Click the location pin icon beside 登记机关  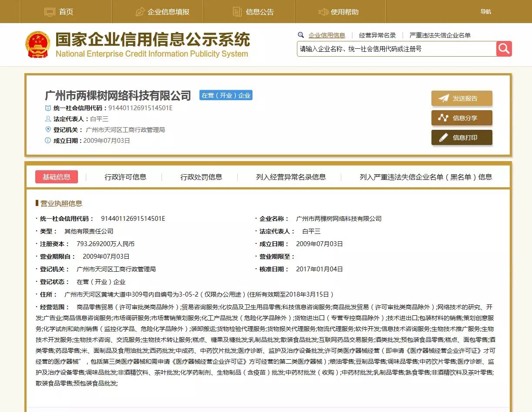[x=48, y=130]
